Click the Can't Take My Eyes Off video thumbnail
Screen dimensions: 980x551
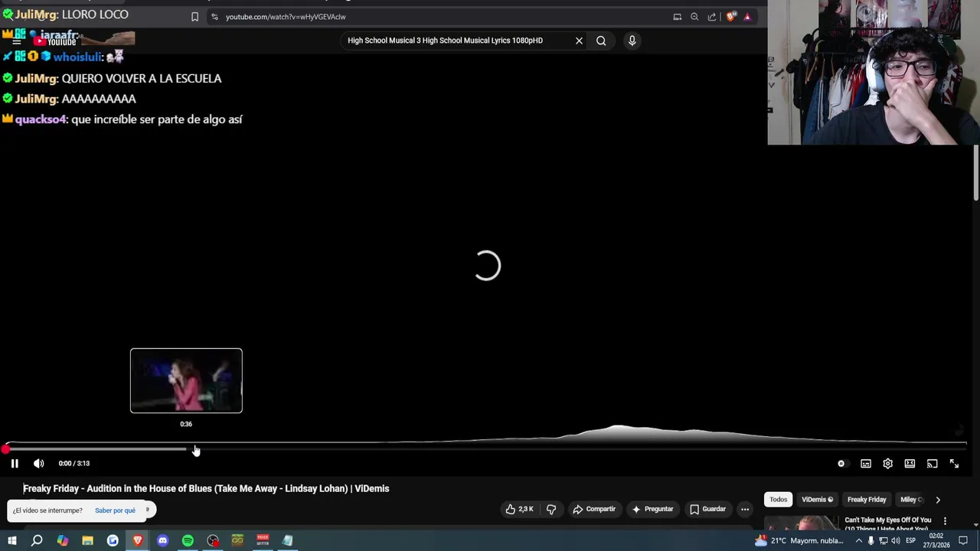[x=802, y=523]
